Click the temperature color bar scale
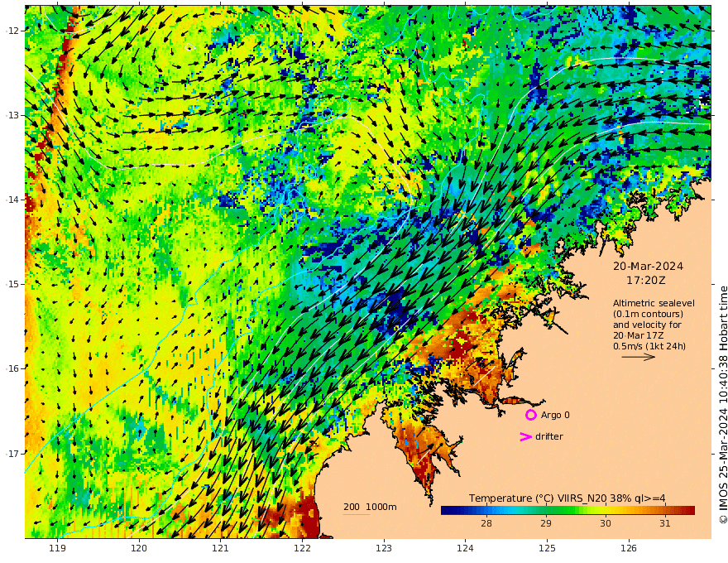The image size is (728, 563). (568, 510)
